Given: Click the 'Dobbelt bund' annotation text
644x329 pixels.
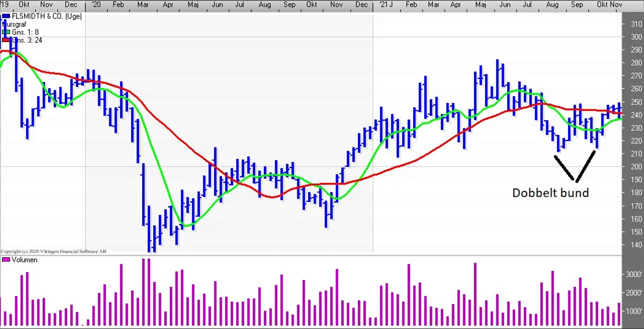Looking at the screenshot, I should tap(550, 193).
